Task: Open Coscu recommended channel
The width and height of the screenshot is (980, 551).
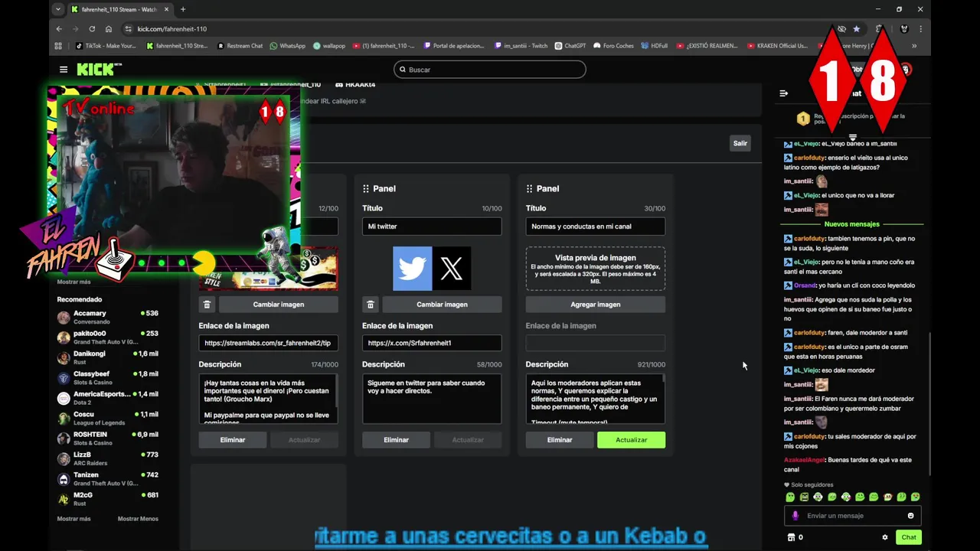Action: click(x=108, y=418)
